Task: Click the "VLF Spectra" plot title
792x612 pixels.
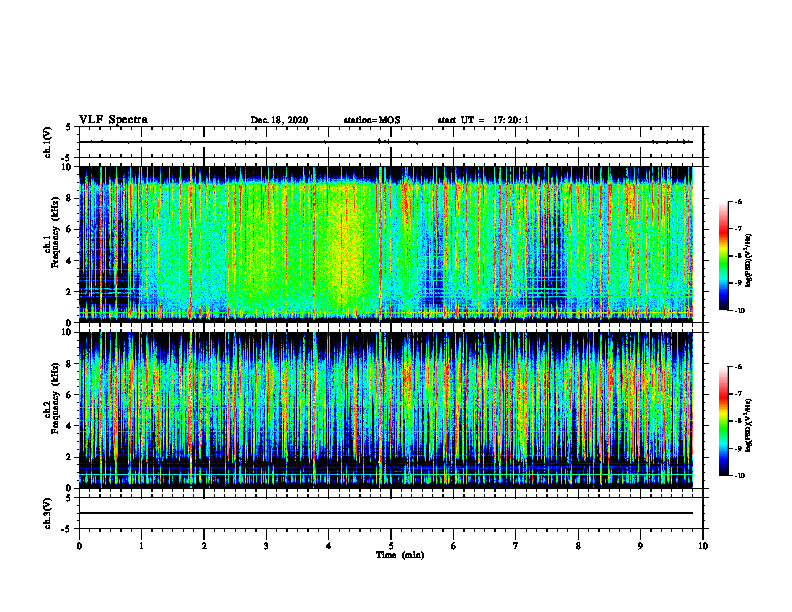Action: click(113, 120)
